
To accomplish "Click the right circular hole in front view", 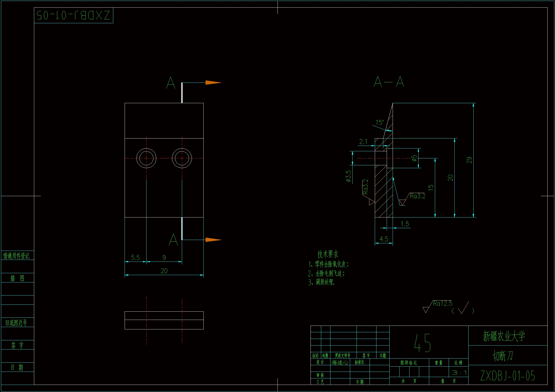I will point(182,158).
